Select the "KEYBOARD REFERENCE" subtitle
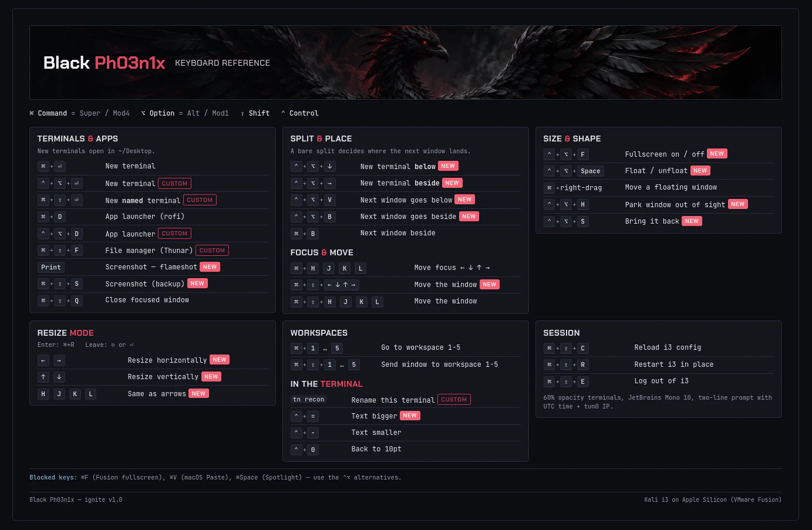 [x=223, y=63]
